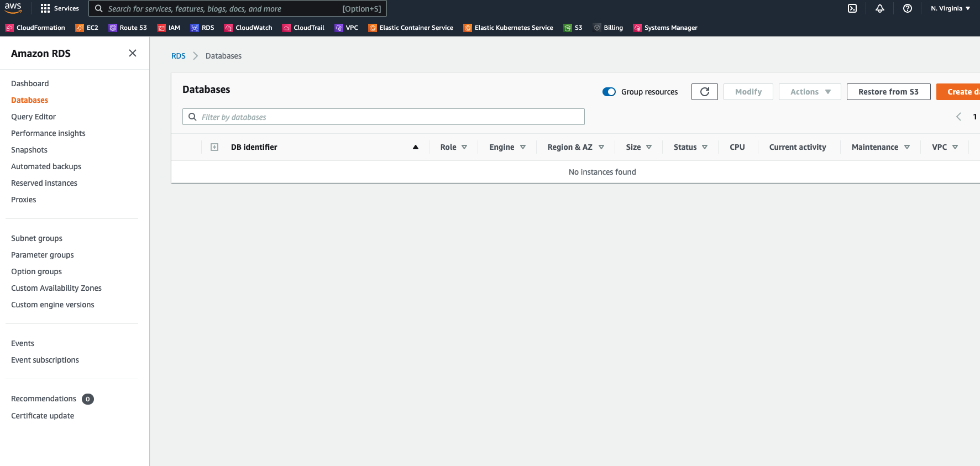The height and width of the screenshot is (466, 980).
Task: Click Route 53 favorite shortcut icon
Action: 113,28
